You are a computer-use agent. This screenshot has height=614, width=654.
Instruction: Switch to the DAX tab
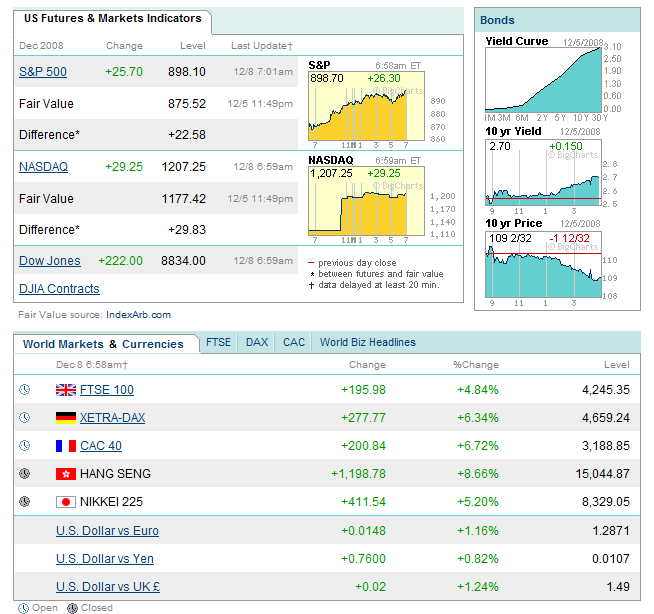pyautogui.click(x=257, y=342)
